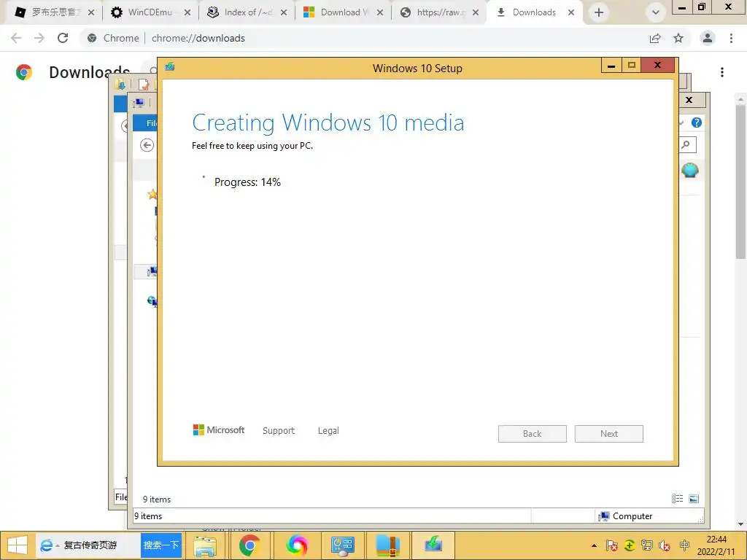
Task: Open Explorer help question mark icon
Action: 697,122
